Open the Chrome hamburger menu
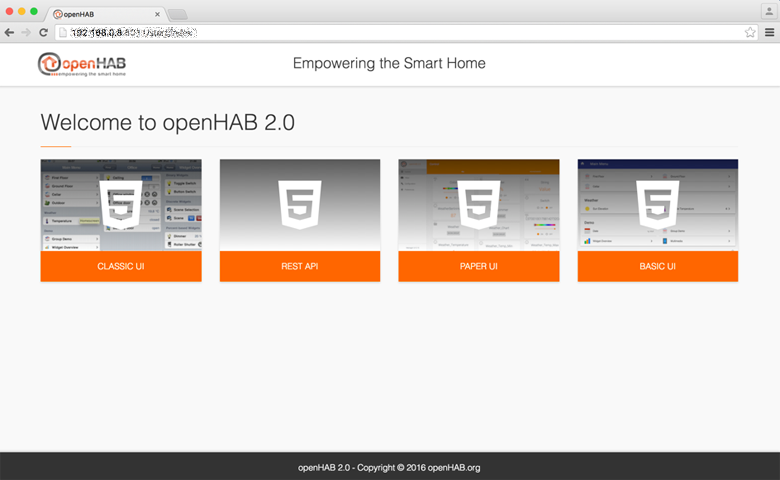This screenshot has height=480, width=780. (x=769, y=33)
